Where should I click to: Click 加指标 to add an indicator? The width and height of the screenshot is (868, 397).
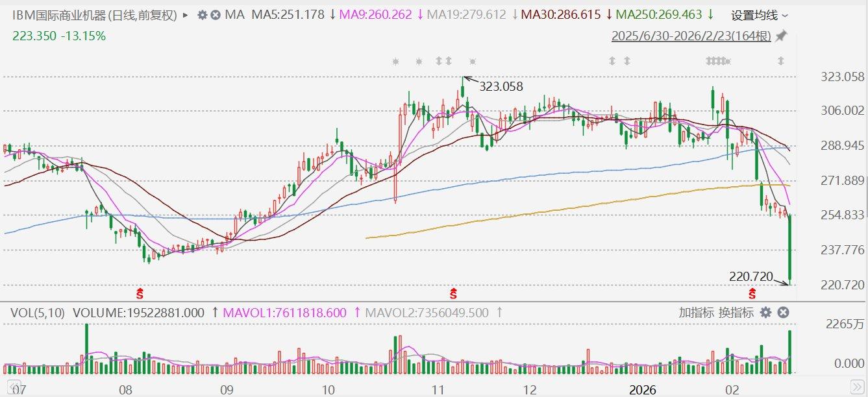(697, 313)
